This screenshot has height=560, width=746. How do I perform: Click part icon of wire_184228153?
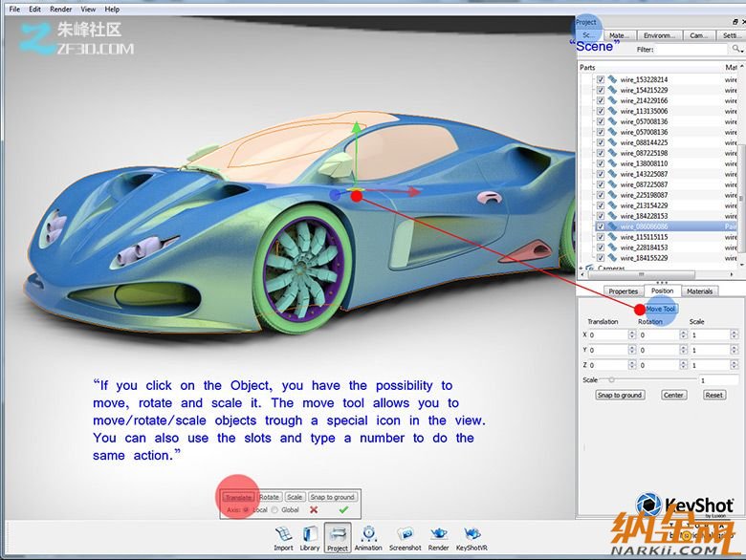point(612,215)
